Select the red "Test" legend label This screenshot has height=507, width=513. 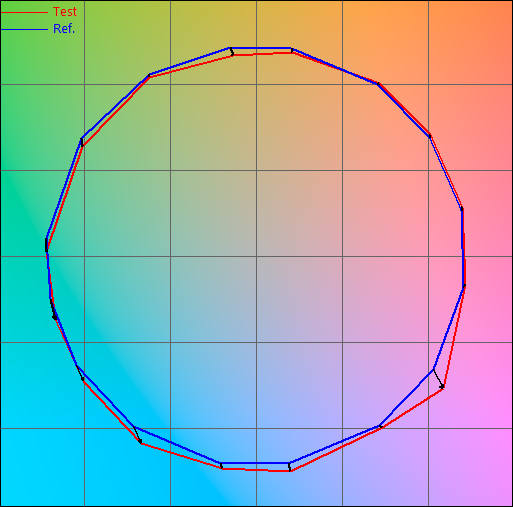(x=65, y=12)
